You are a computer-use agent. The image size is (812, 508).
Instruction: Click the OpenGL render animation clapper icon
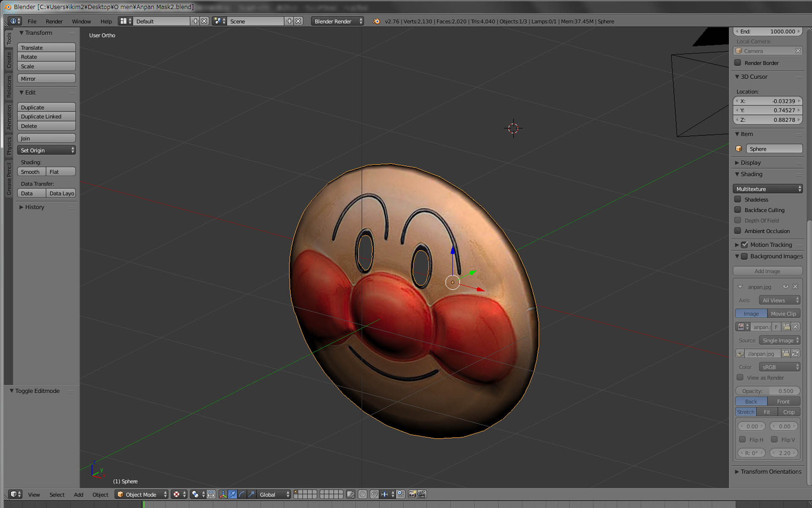click(422, 494)
